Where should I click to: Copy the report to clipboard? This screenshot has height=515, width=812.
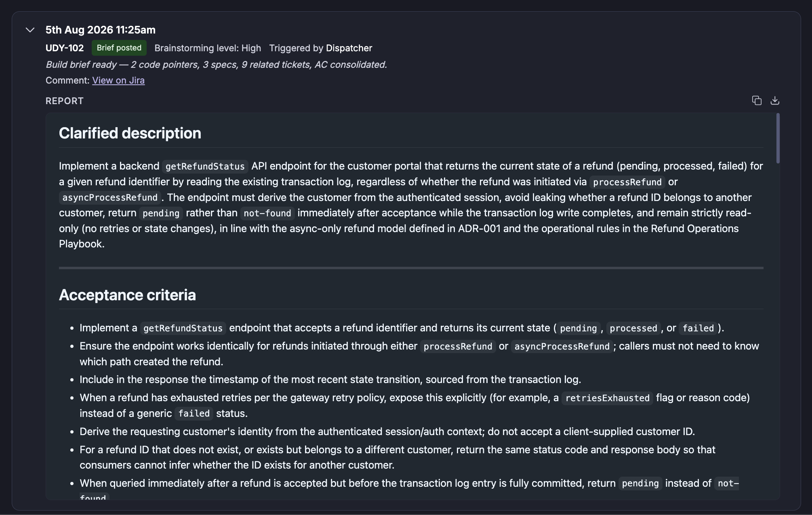(757, 100)
